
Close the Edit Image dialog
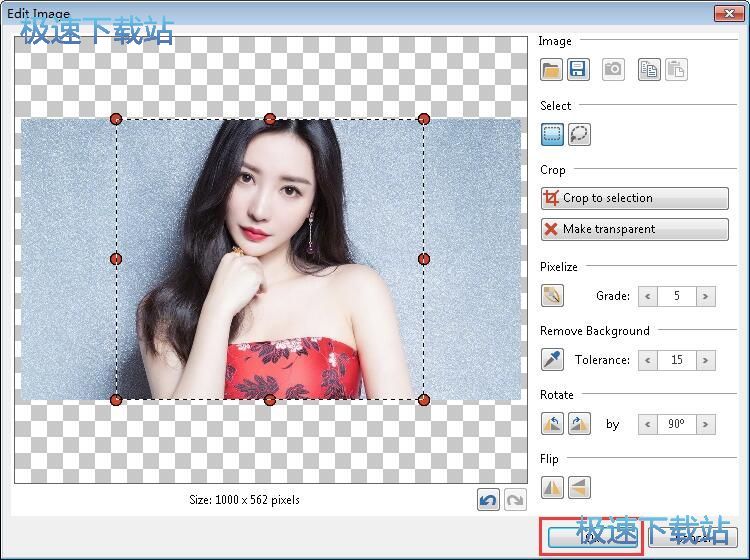729,13
